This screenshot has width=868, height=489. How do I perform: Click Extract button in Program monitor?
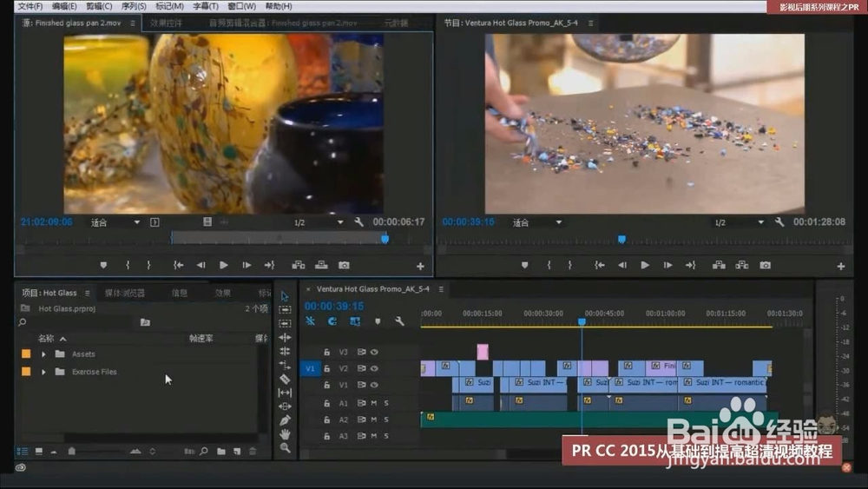tap(742, 265)
